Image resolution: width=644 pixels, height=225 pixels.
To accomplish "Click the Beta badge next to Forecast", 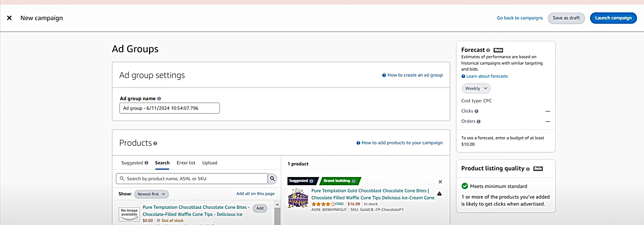I will pyautogui.click(x=498, y=50).
